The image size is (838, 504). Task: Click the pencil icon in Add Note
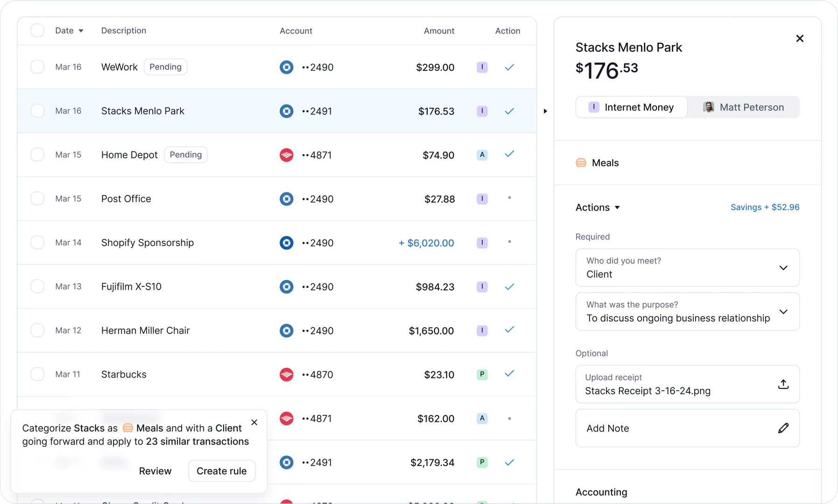(783, 428)
